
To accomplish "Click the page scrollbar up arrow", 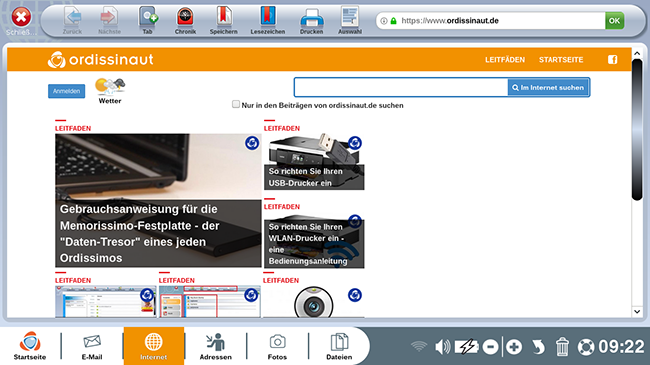I will pyautogui.click(x=637, y=53).
